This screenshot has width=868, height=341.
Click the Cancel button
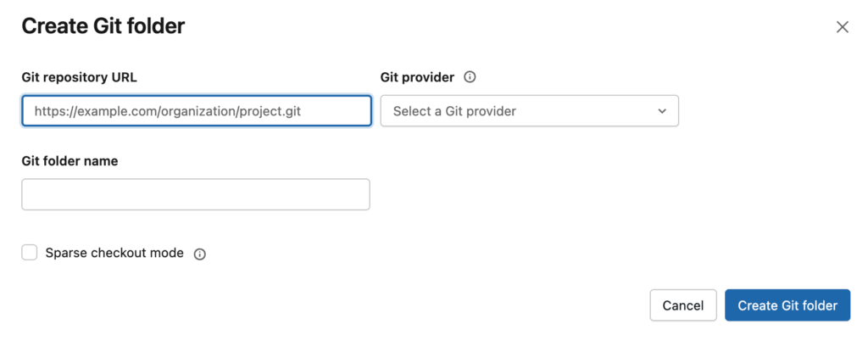tap(683, 305)
